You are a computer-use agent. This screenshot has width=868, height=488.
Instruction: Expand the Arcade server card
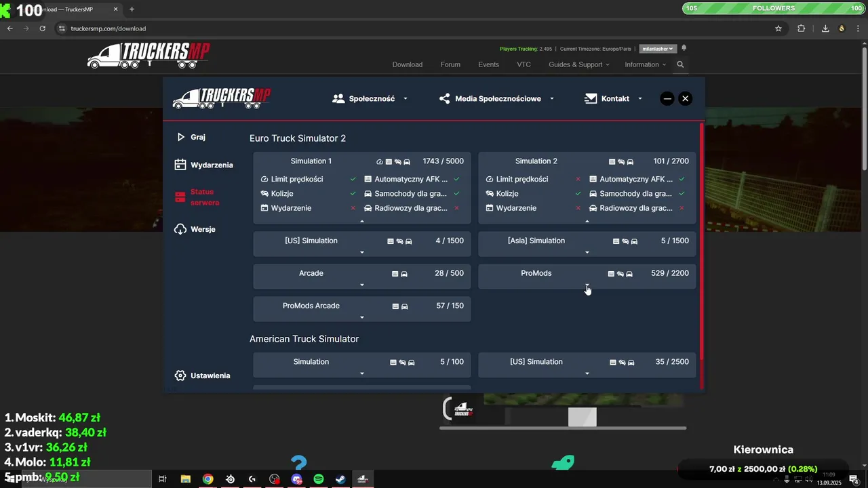pos(362,285)
